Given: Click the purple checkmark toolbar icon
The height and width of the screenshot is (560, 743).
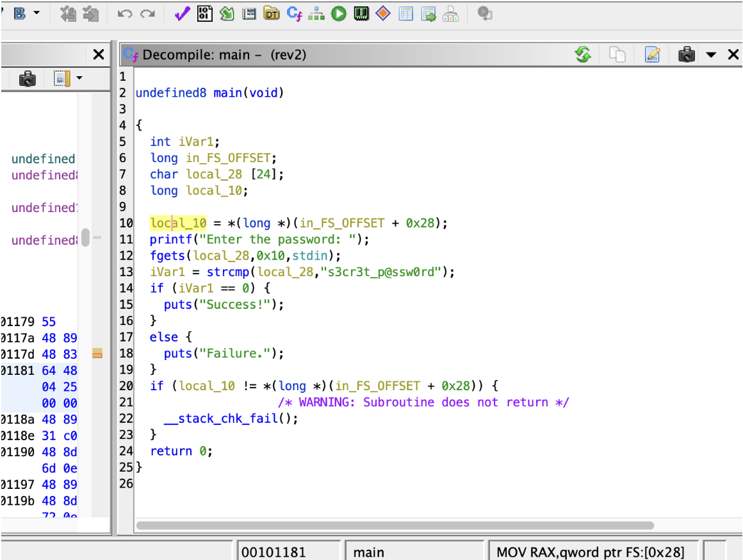Looking at the screenshot, I should coord(183,13).
